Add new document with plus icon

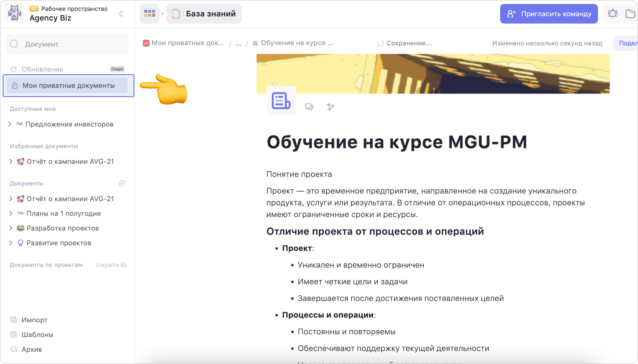[123, 184]
